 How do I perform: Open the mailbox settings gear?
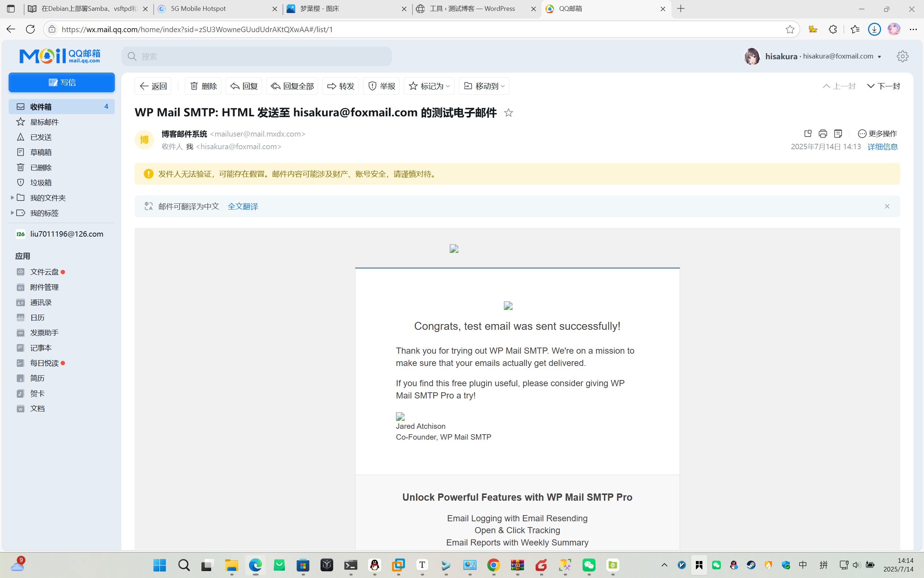[x=903, y=56]
